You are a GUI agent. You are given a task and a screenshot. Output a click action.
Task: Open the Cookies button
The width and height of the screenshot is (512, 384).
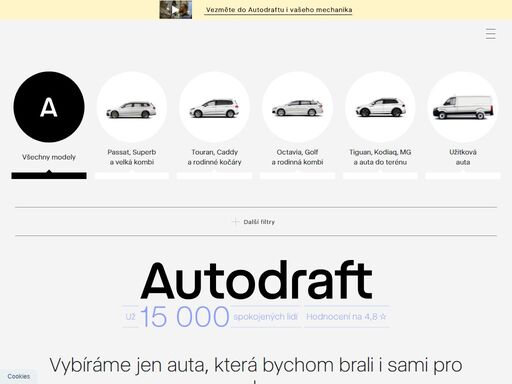coord(19,376)
